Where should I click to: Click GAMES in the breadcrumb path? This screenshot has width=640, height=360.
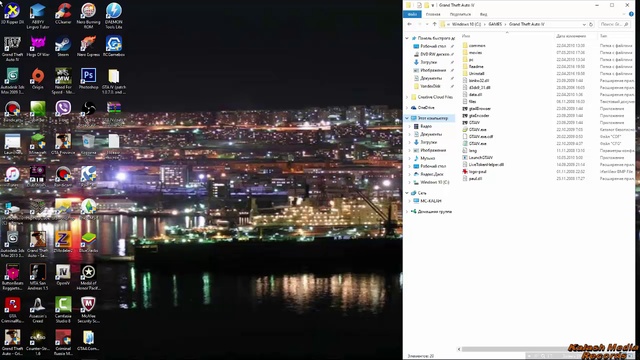(x=495, y=24)
